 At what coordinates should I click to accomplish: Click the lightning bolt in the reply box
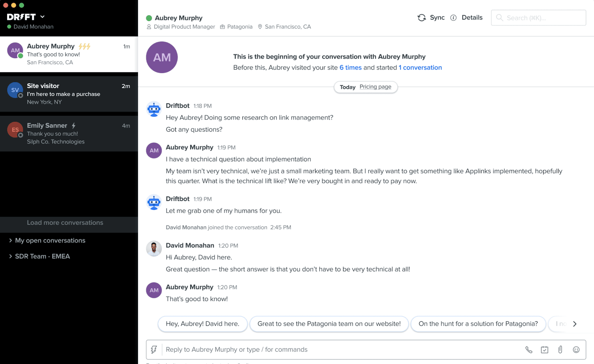(x=154, y=349)
